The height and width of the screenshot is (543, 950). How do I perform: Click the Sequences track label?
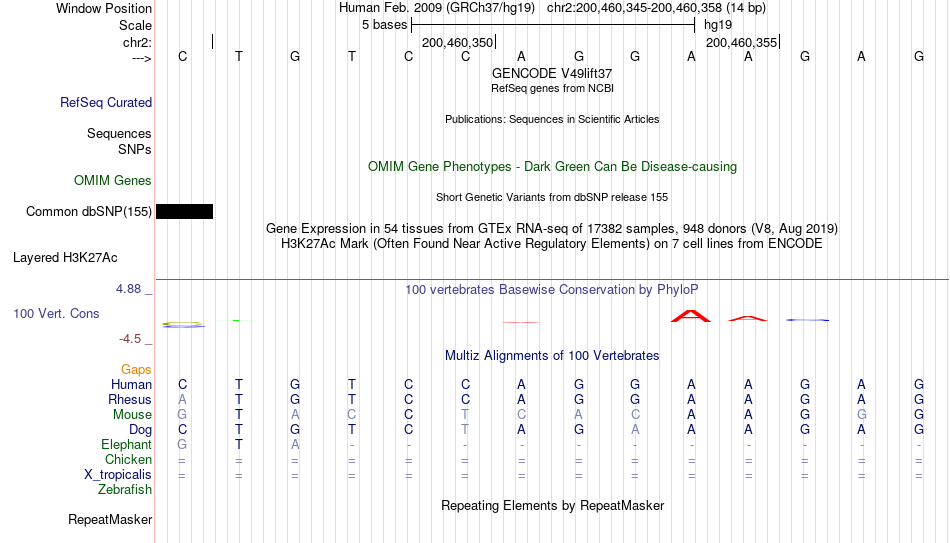(x=119, y=133)
